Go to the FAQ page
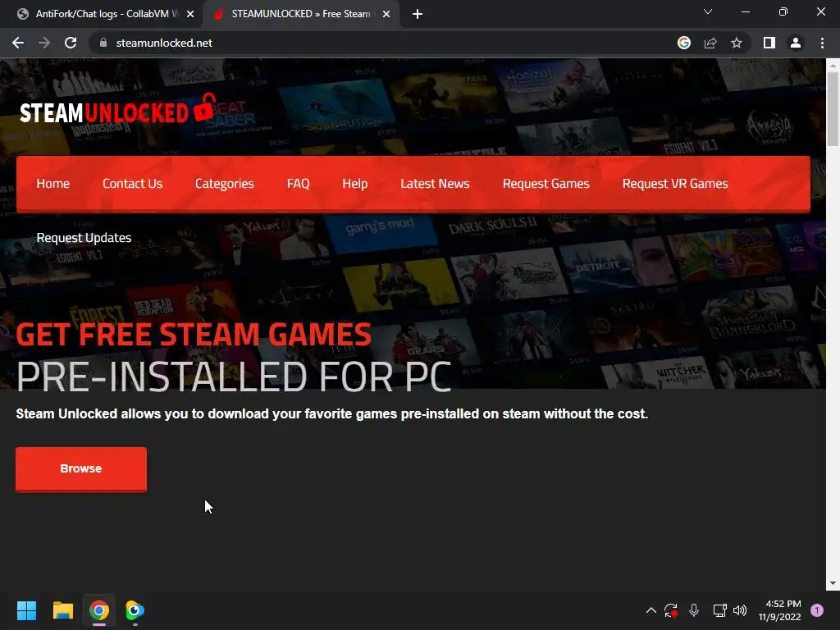This screenshot has width=840, height=630. tap(298, 184)
